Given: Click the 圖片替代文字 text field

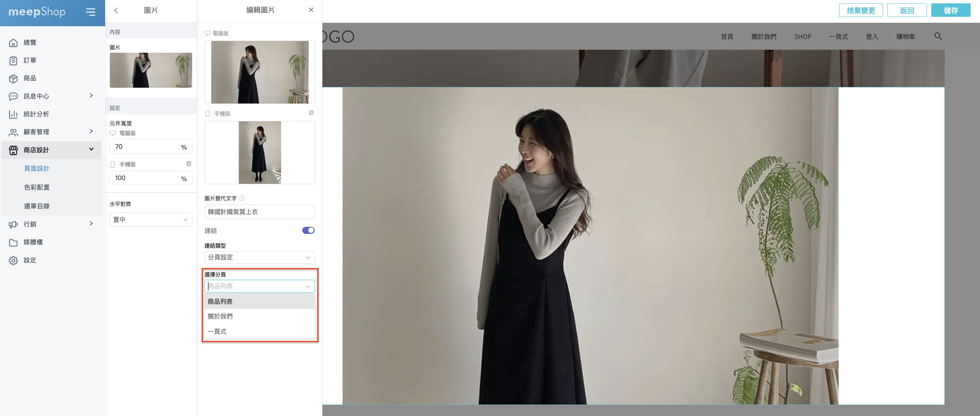Looking at the screenshot, I should (x=259, y=212).
